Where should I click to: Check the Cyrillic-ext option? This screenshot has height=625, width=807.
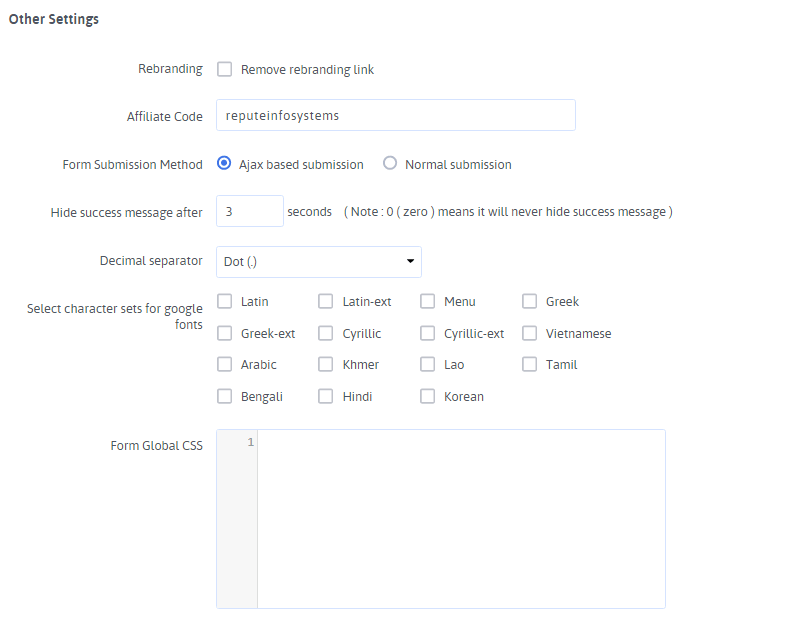point(428,333)
